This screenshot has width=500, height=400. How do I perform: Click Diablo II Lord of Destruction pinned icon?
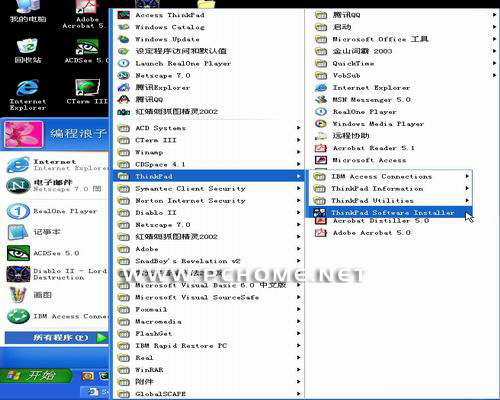18,274
